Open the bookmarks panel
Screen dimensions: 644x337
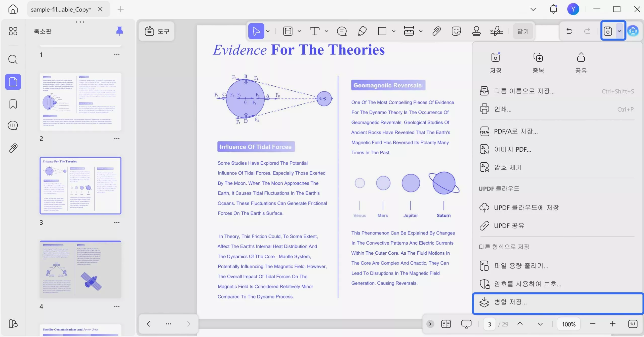point(13,104)
